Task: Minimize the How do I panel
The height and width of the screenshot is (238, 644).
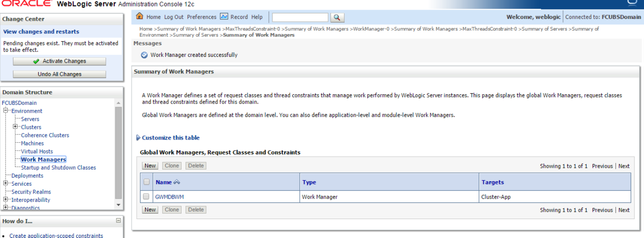Action: coord(118,221)
